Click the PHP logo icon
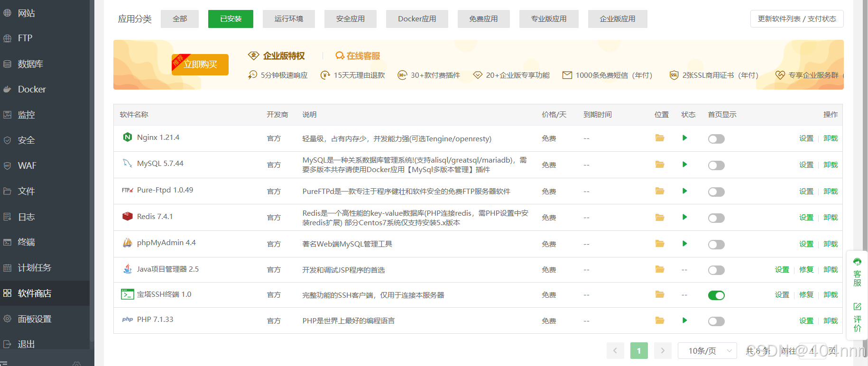This screenshot has width=868, height=366. click(x=128, y=320)
